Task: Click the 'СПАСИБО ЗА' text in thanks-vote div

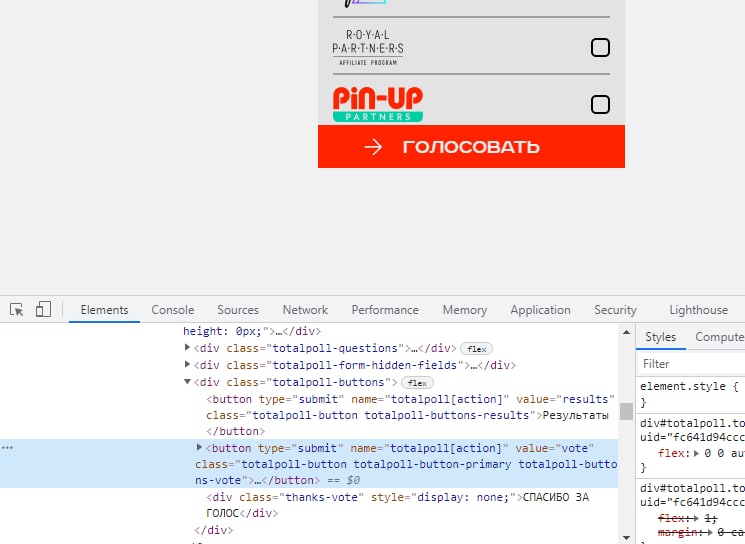Action: click(x=556, y=497)
